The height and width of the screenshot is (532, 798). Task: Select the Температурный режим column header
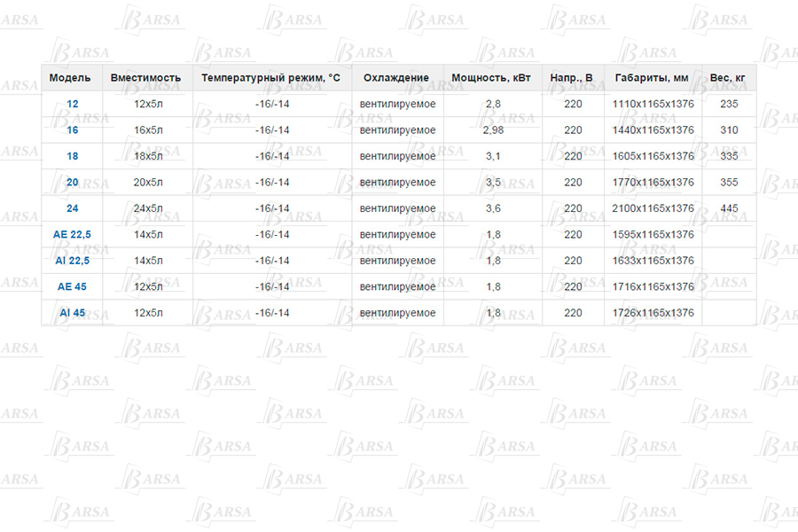click(x=270, y=78)
